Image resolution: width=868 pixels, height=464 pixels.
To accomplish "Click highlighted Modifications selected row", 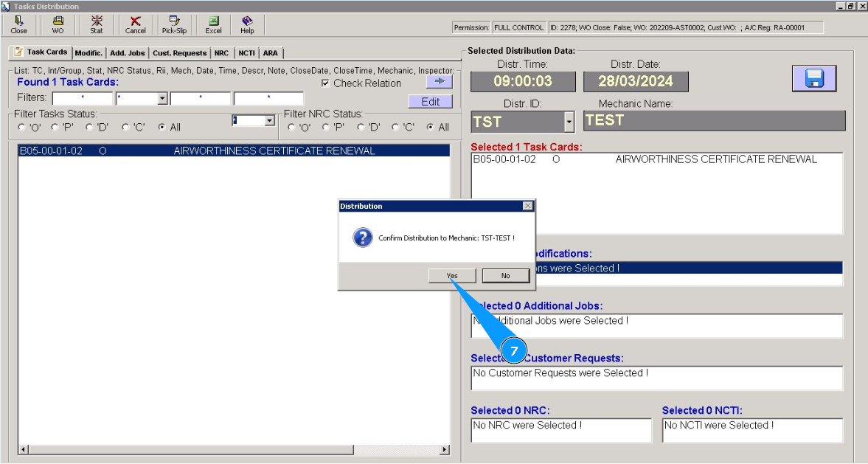I will (x=689, y=268).
